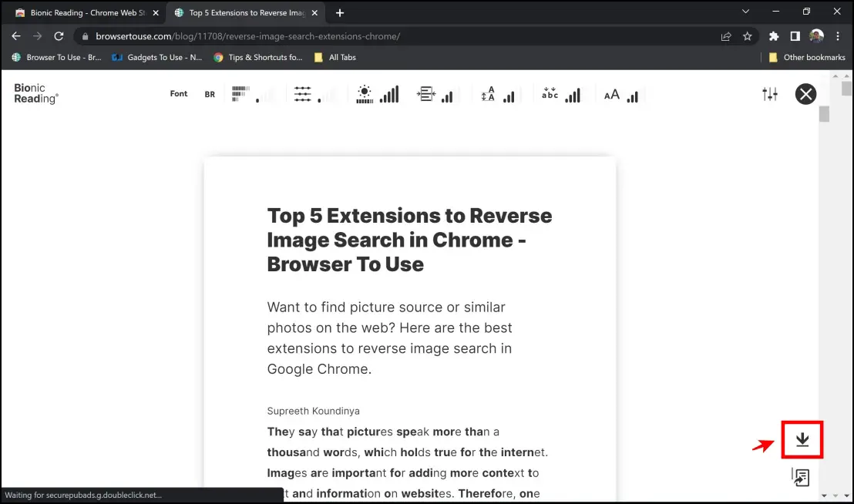Viewport: 854px width, 504px height.
Task: Open Tips & Shortcuts bookmark
Action: pos(257,57)
